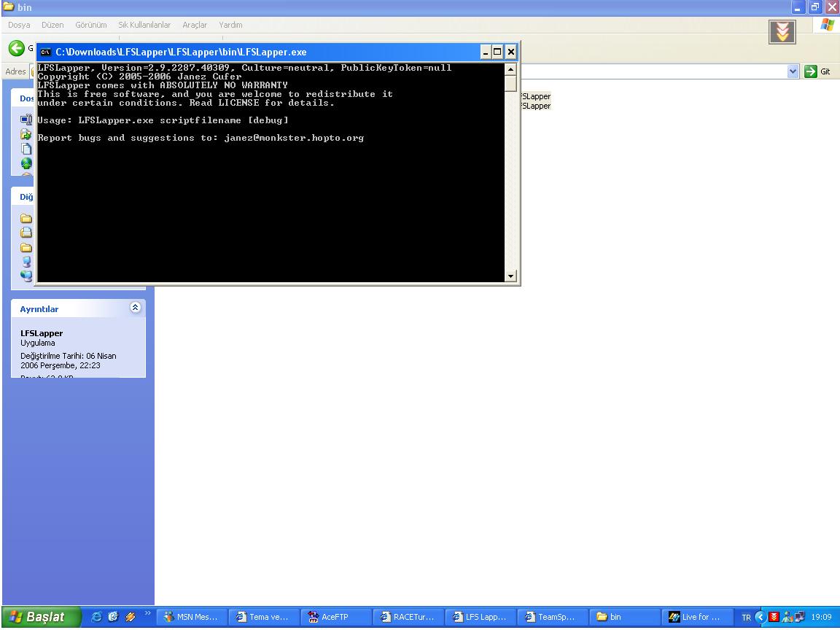Screen dimensions: 840x630
Task: Click console scrollbar down arrow
Action: coord(510,276)
